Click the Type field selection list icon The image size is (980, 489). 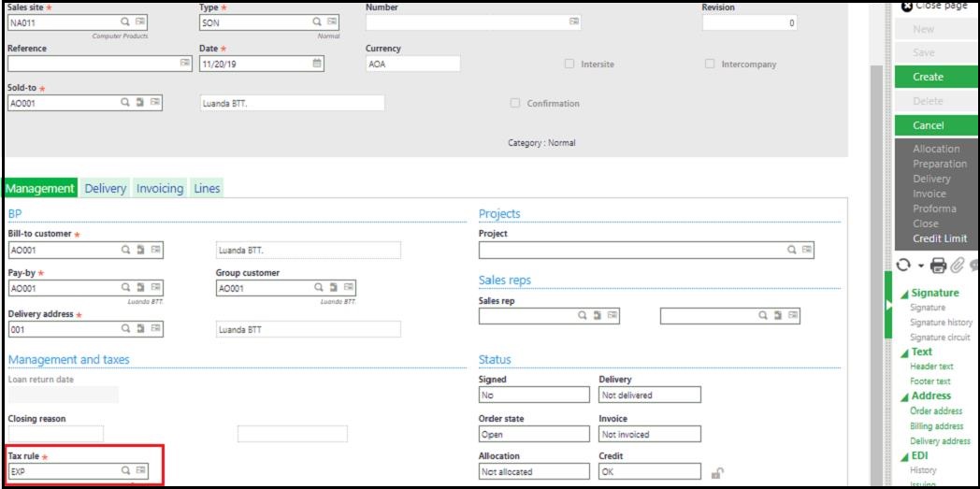tap(332, 22)
